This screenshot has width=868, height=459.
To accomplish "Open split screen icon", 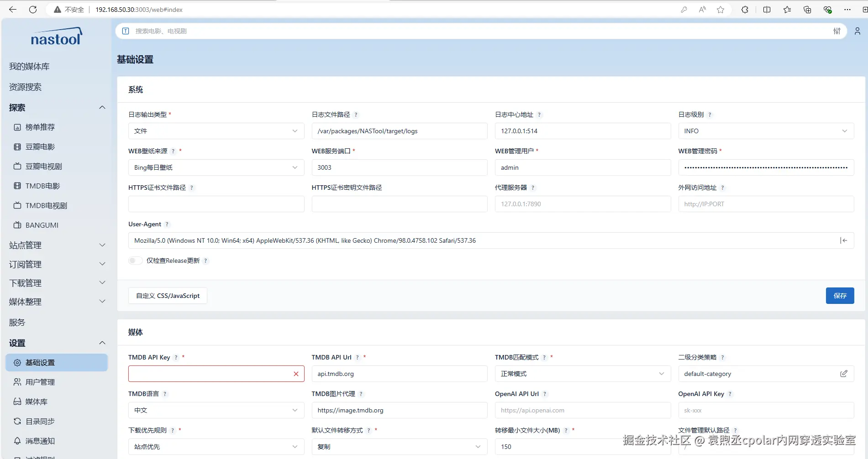I will click(x=767, y=10).
